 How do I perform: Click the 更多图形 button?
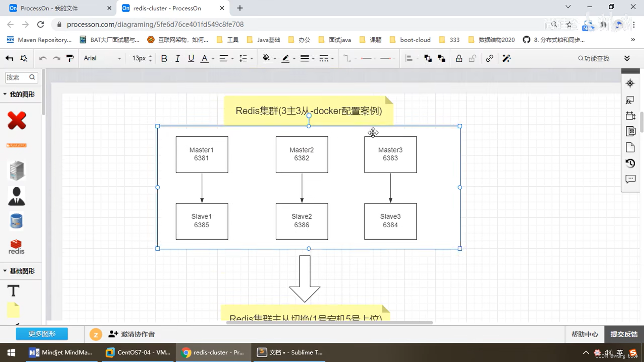(x=42, y=334)
